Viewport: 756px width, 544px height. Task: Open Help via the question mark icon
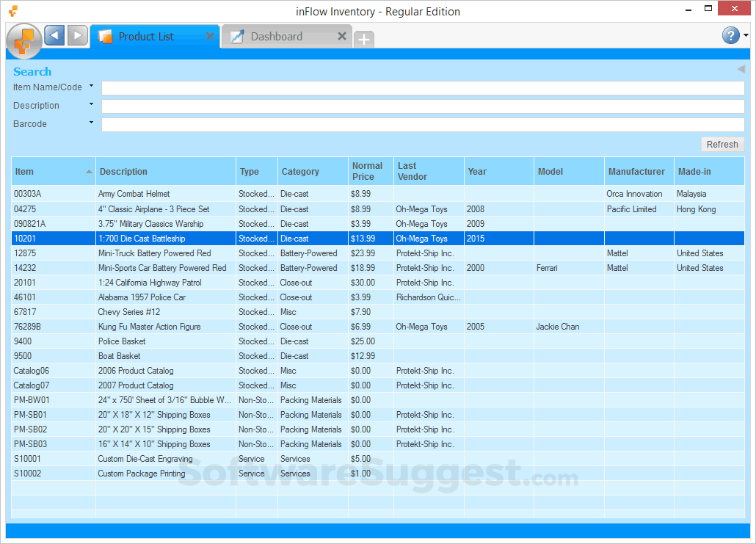729,35
